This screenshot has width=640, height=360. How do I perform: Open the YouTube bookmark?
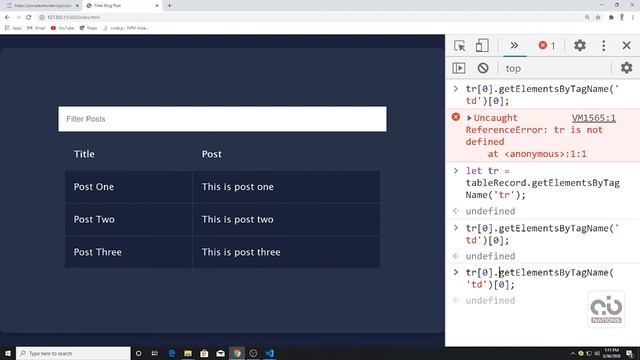pyautogui.click(x=62, y=28)
